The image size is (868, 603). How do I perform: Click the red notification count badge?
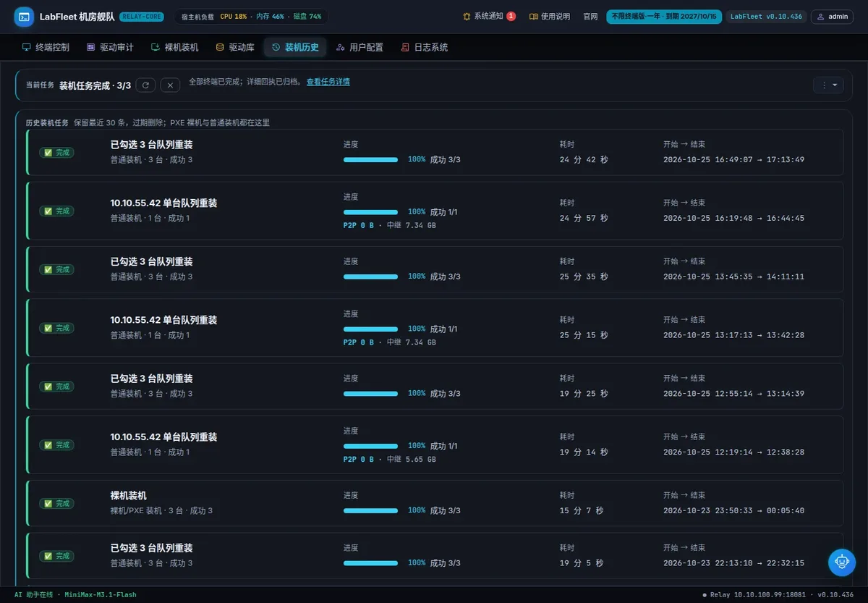[511, 17]
